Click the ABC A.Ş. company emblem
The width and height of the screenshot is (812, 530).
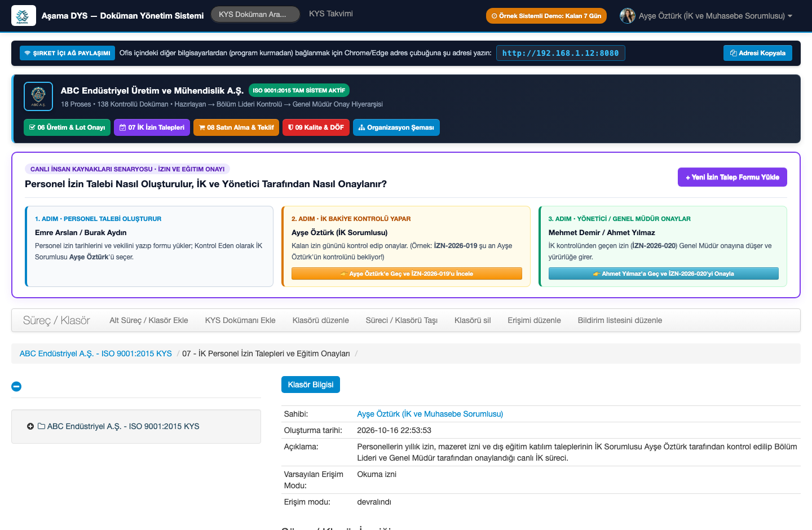pyautogui.click(x=38, y=96)
